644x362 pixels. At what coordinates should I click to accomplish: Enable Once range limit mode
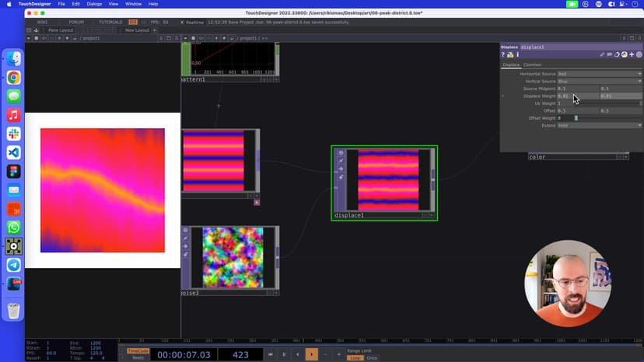(x=372, y=357)
